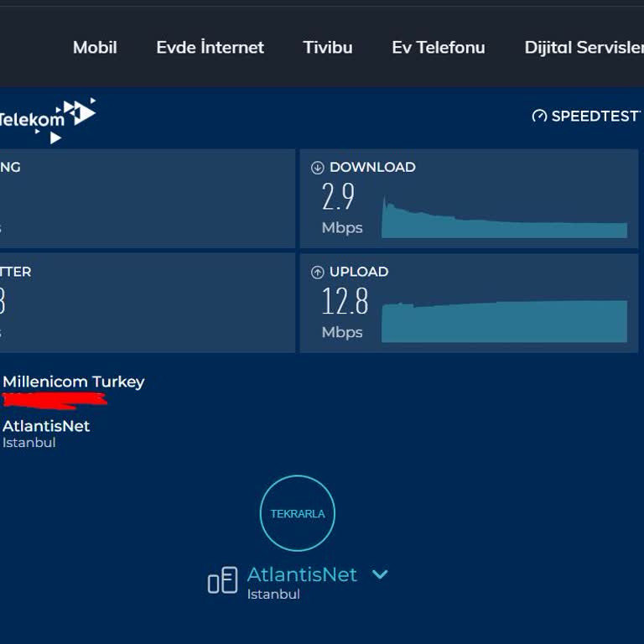This screenshot has width=644, height=644.
Task: Click the Speedtest gauge icon
Action: [539, 117]
